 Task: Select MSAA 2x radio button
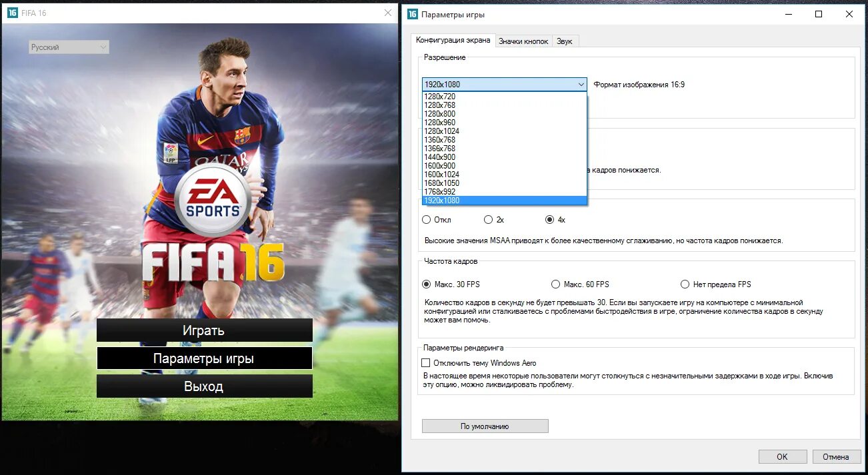coord(489,220)
